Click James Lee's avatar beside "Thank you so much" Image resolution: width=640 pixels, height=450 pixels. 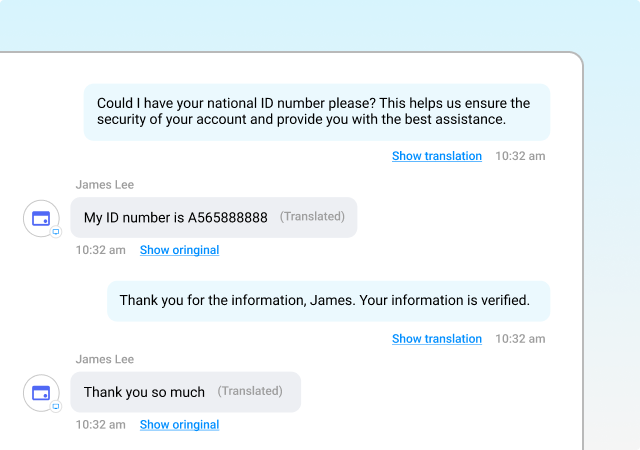coord(41,393)
